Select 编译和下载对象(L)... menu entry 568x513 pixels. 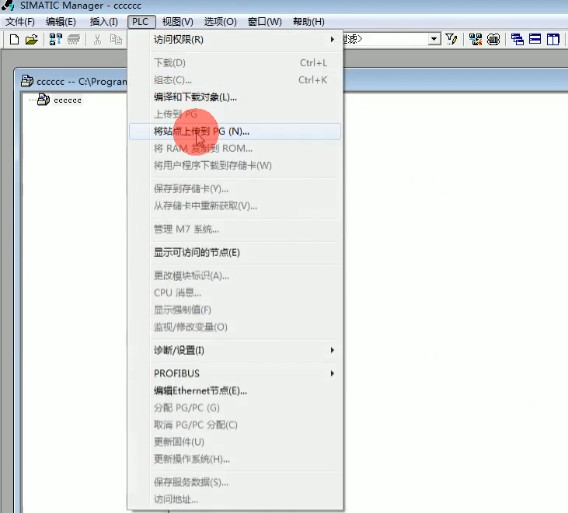pos(235,97)
